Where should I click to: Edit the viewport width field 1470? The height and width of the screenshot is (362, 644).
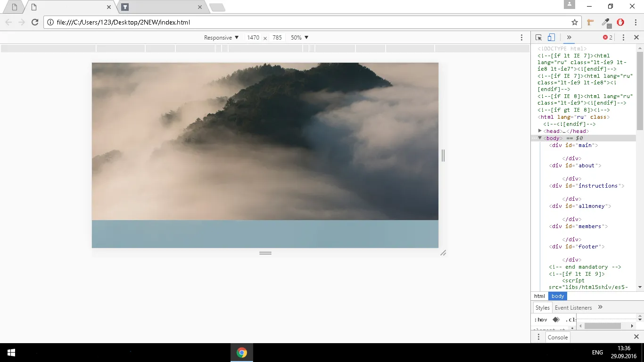click(253, 38)
